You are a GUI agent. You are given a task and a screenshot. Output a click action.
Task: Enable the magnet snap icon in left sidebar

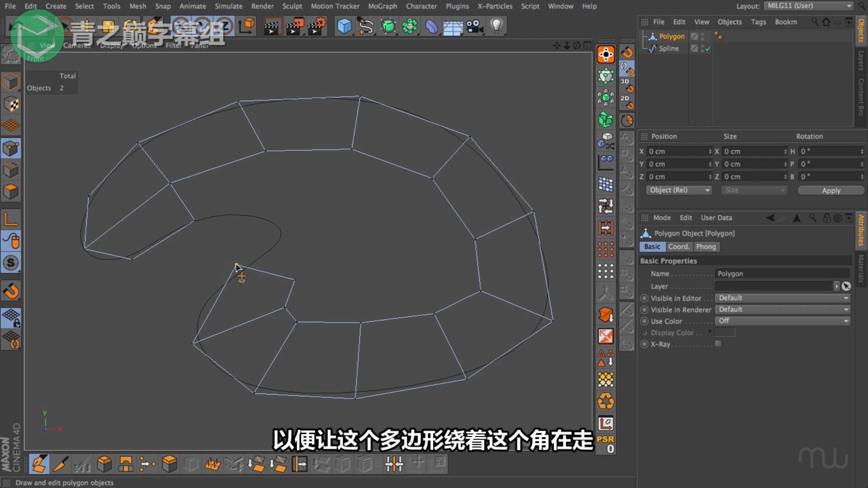click(11, 291)
